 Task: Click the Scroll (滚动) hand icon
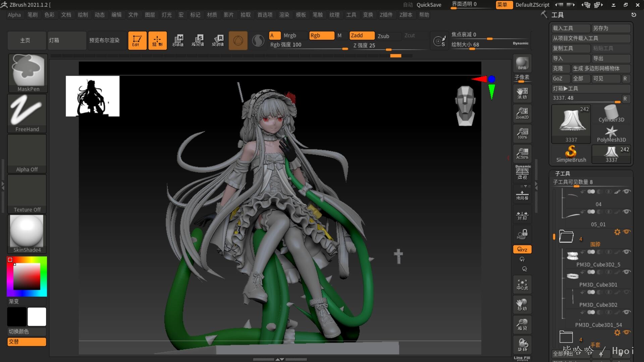click(x=522, y=93)
